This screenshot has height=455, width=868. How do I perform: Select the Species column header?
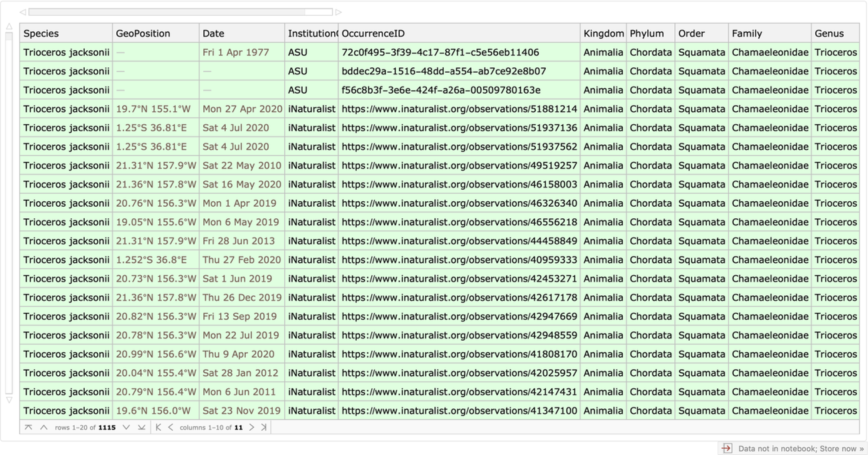[x=41, y=33]
